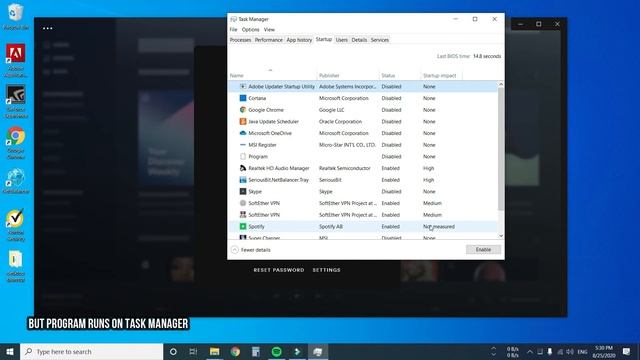
Task: Switch to Spotify from the taskbar
Action: pos(276,351)
